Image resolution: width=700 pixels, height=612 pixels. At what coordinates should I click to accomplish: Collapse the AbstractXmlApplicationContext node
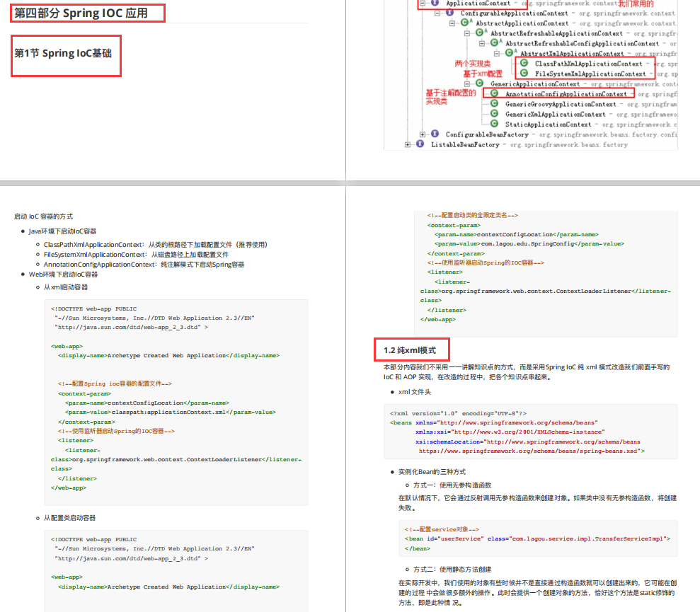(x=497, y=54)
